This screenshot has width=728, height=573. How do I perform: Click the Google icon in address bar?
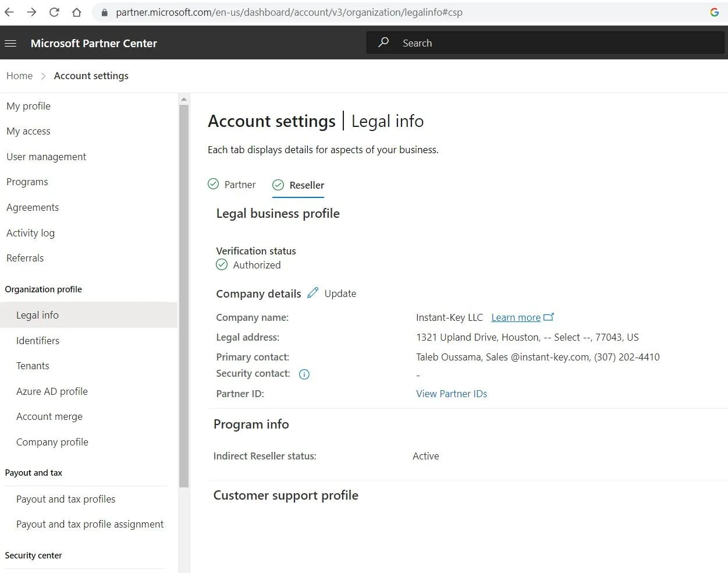pos(714,12)
